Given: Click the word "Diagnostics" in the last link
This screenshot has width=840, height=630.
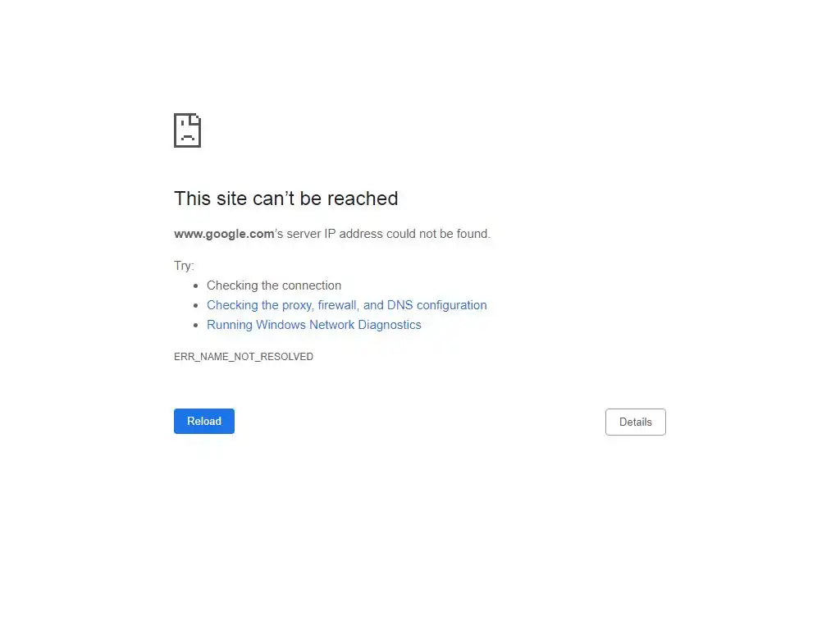Looking at the screenshot, I should coord(390,325).
